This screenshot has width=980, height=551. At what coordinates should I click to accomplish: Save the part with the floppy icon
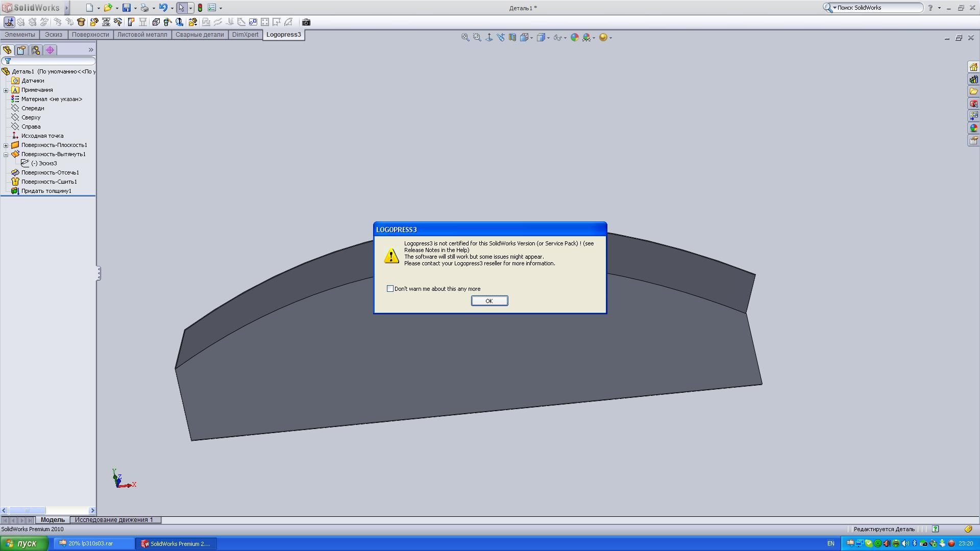tap(126, 8)
